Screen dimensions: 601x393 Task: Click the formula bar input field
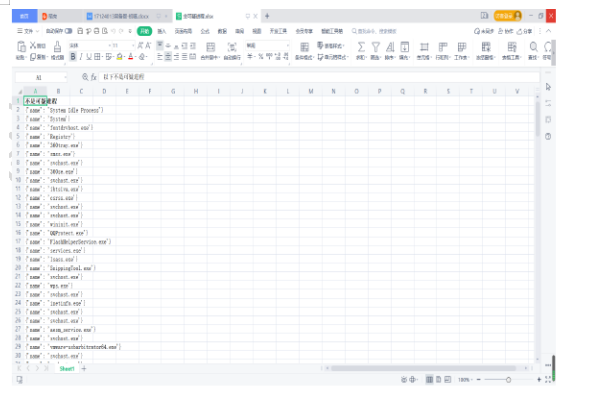[318, 77]
